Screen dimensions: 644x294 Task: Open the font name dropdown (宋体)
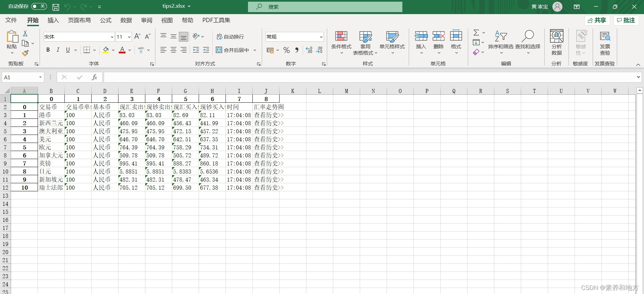click(112, 37)
